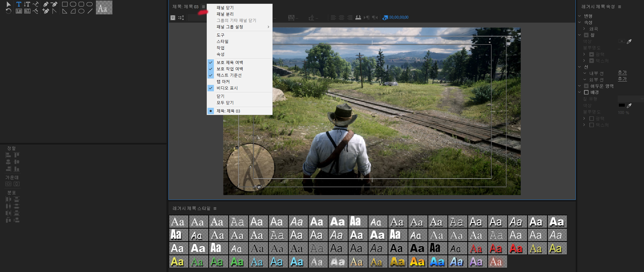Collapse the 칠 section chevron
This screenshot has height=272, width=644.
(580, 35)
